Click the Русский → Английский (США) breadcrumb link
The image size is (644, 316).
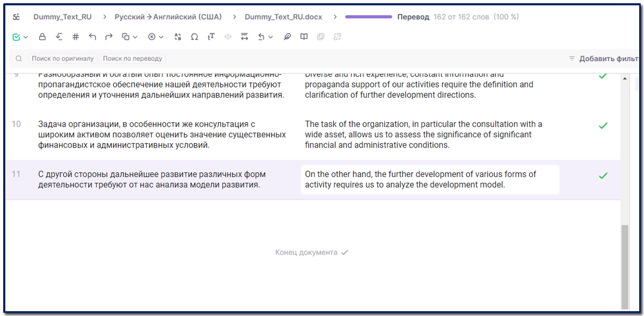(x=168, y=17)
